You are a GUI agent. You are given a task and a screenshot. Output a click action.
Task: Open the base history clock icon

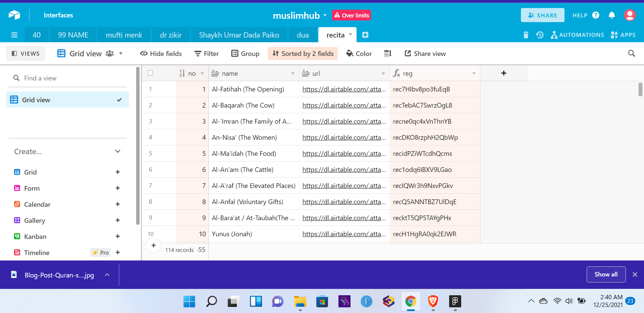pos(540,35)
